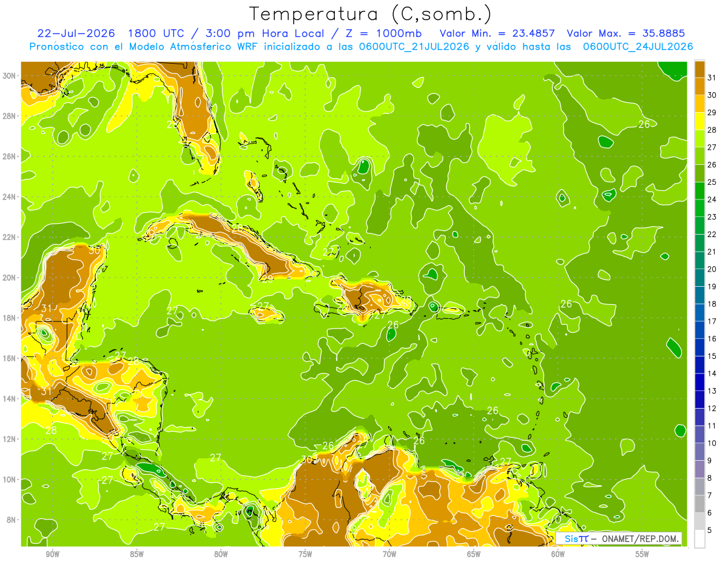
Task: Click the "75W" longitude axis label
Action: (x=305, y=554)
